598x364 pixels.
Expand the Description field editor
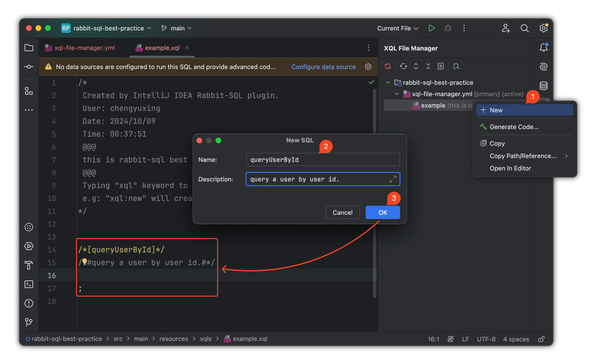click(x=393, y=179)
